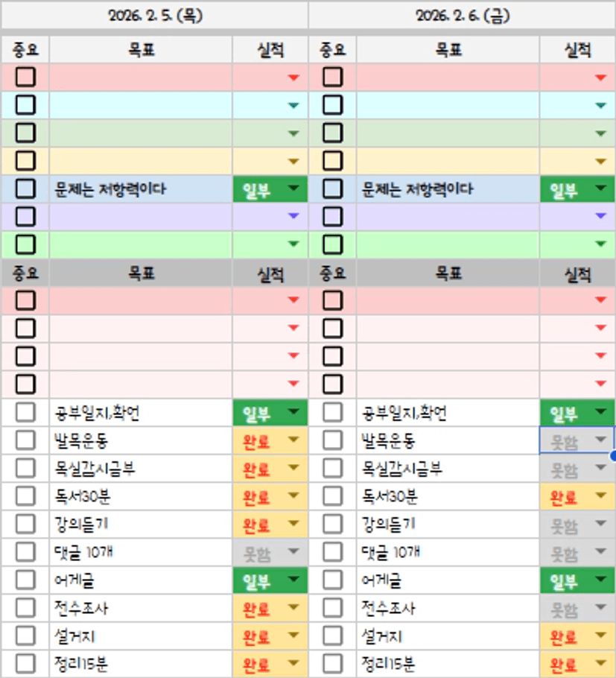Check the 발목운동 checkbox under February 5

25,440
